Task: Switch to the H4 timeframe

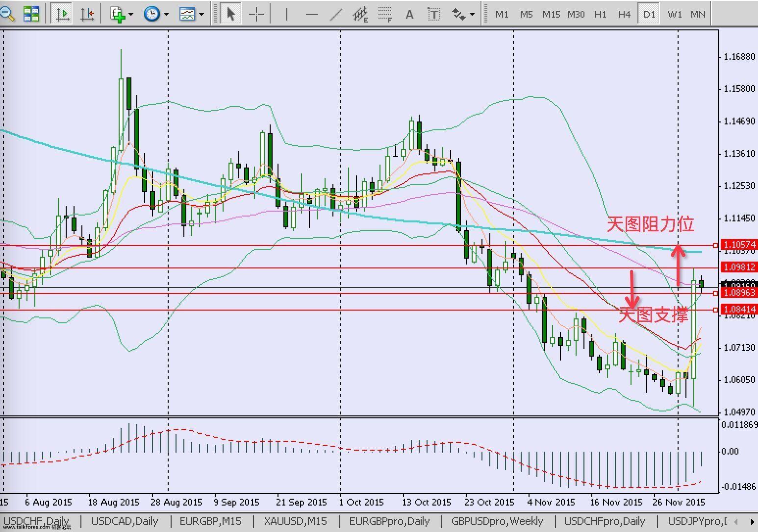Action: pos(624,14)
